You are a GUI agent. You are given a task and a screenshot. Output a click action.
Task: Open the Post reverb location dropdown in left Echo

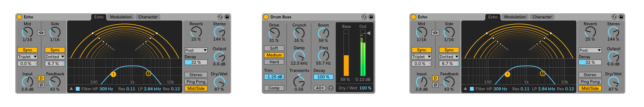[196, 50]
